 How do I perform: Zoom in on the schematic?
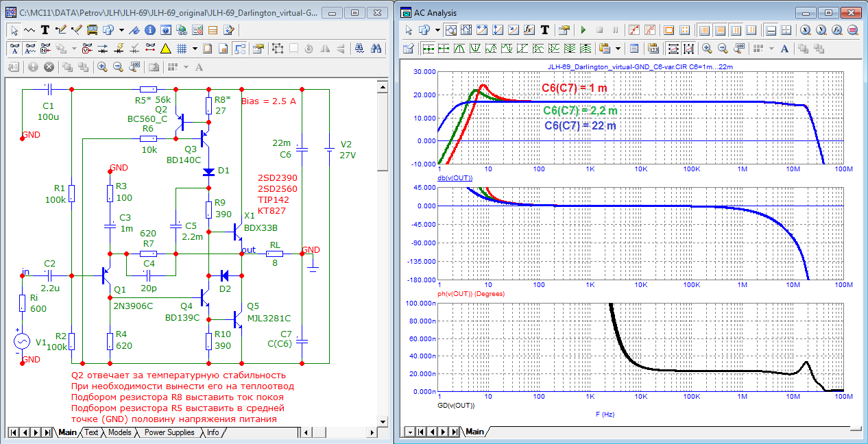[x=102, y=67]
